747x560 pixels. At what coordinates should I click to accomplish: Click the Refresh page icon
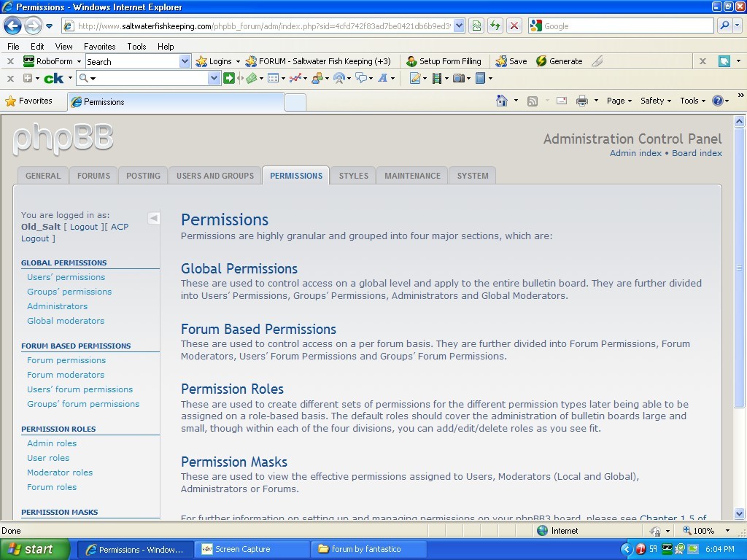494,26
